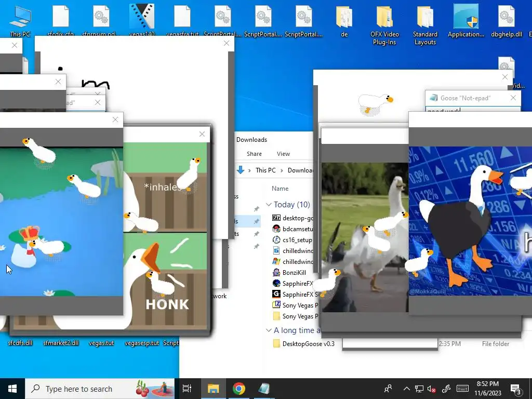Launch Google Chrome from taskbar
The height and width of the screenshot is (399, 532).
(239, 389)
